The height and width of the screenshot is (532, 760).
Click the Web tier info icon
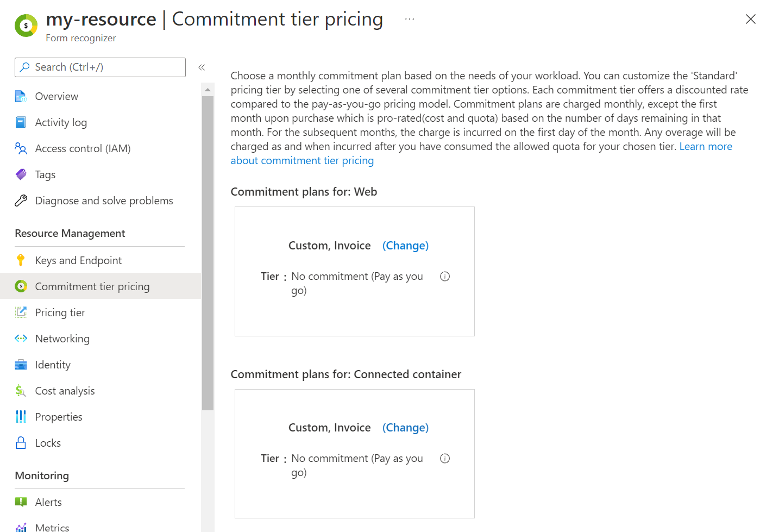[x=445, y=276]
